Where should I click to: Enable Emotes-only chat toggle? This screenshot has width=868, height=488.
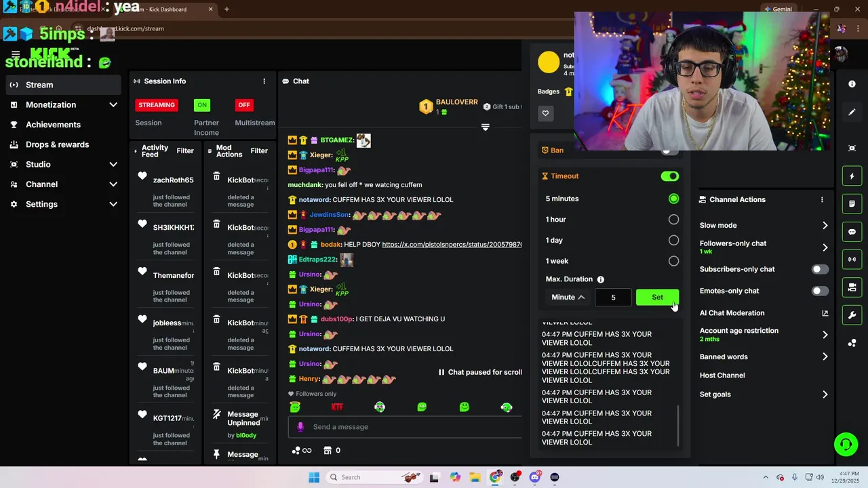pos(820,291)
